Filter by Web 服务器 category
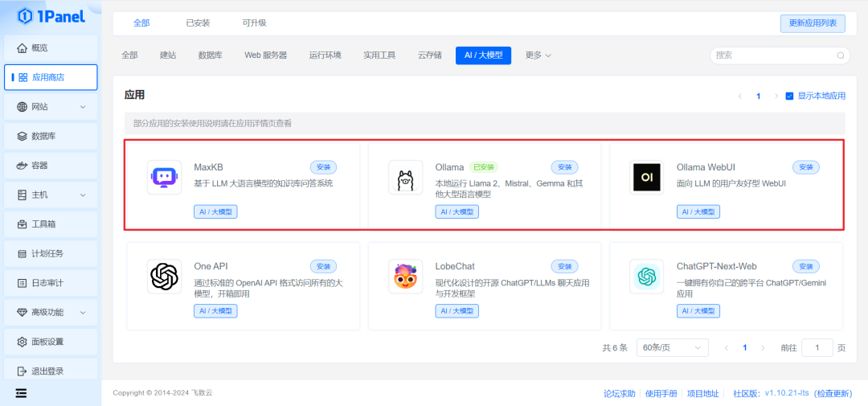The width and height of the screenshot is (868, 406). coord(266,55)
